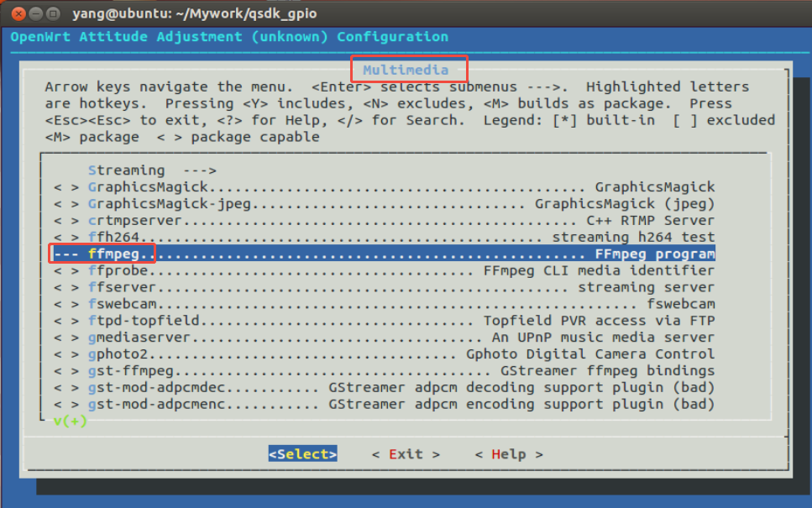
Task: Click the v(+) more-items indicator
Action: point(70,421)
